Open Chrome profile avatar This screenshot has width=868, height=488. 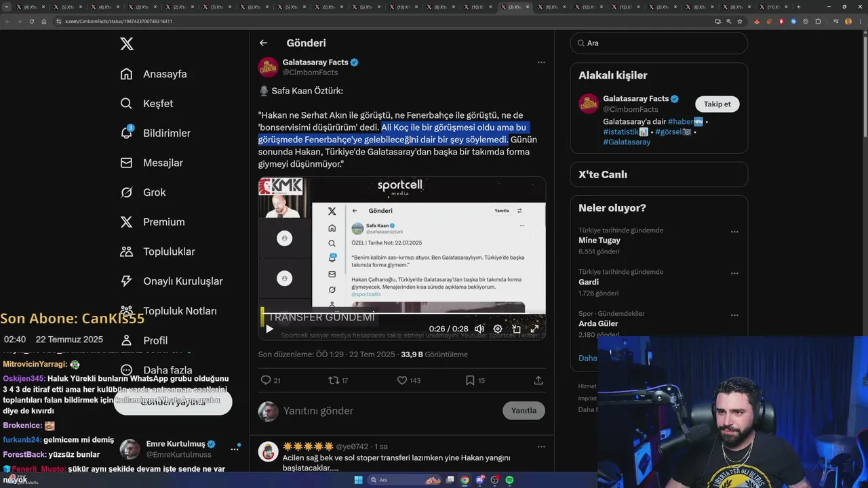[848, 21]
